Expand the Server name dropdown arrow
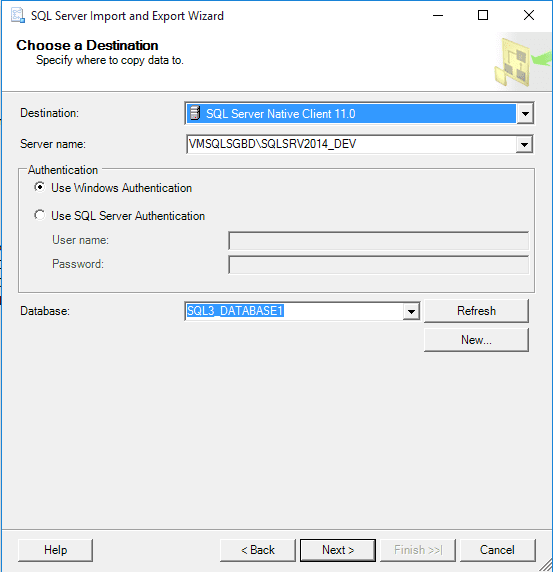Viewport: 553px width, 572px height. click(x=524, y=144)
